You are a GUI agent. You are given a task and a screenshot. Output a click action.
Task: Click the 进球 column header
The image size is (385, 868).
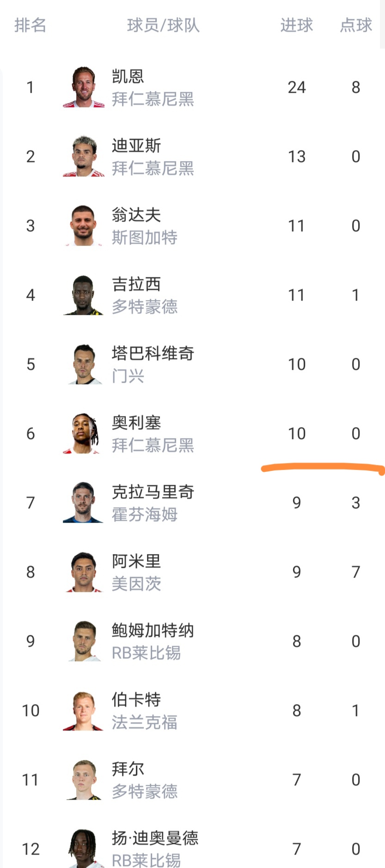296,25
